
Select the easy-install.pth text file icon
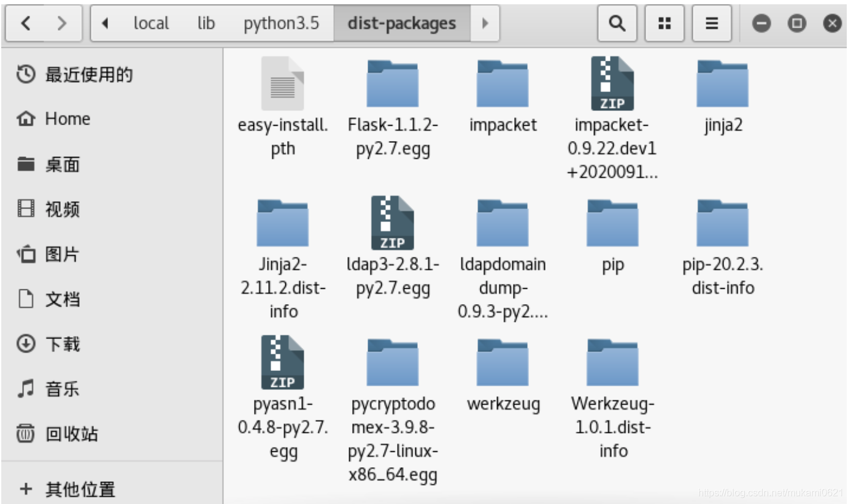tap(282, 83)
